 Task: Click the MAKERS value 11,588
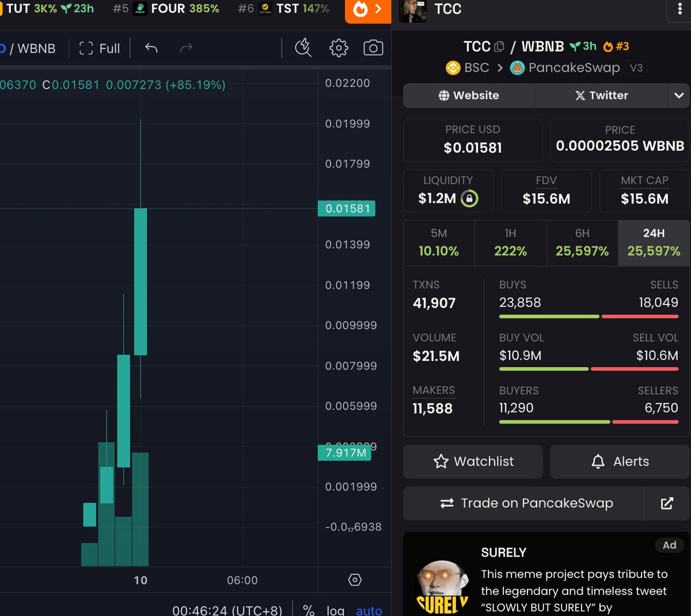pyautogui.click(x=432, y=408)
